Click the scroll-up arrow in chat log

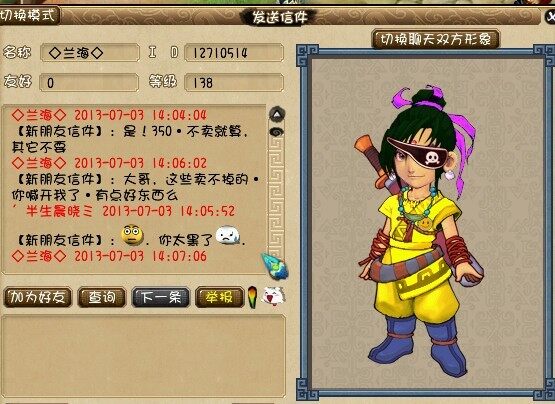coord(277,114)
